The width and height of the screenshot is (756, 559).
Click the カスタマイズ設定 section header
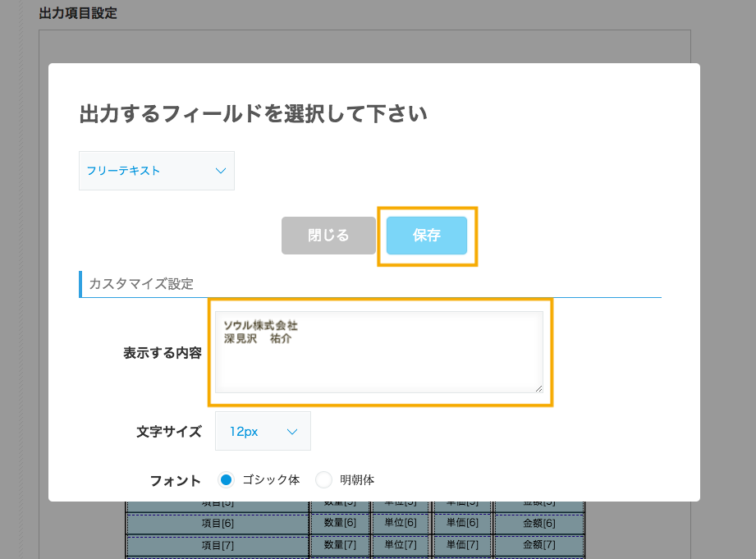point(141,284)
